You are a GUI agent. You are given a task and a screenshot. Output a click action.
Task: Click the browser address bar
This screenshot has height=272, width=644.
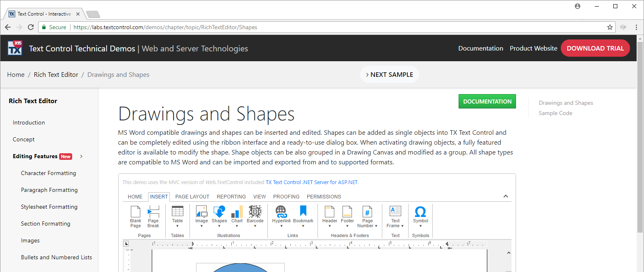point(328,27)
